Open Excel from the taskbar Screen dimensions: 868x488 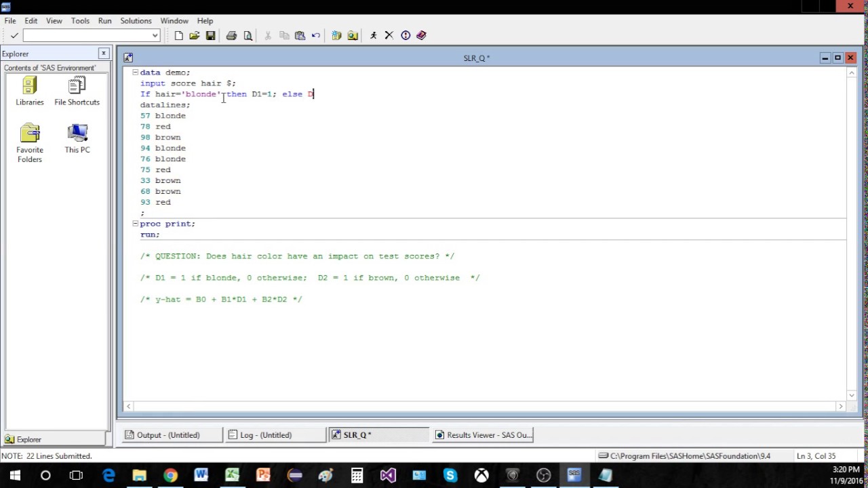click(x=232, y=476)
